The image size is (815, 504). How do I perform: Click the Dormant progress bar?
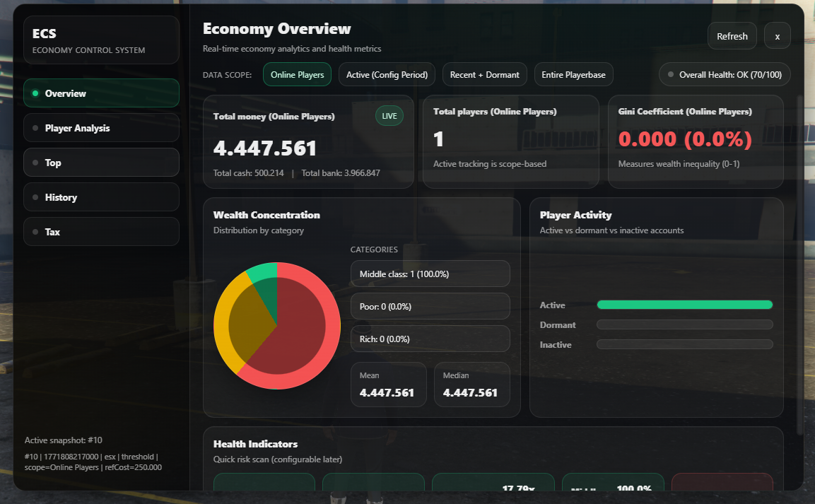click(x=684, y=324)
